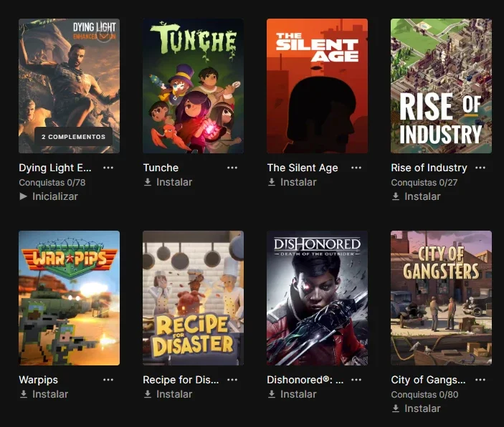Open options menu for The Silent Age

pyautogui.click(x=356, y=168)
